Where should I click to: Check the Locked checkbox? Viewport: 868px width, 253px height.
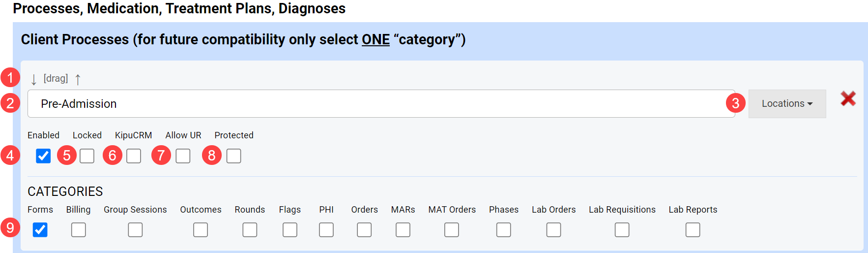coord(87,156)
